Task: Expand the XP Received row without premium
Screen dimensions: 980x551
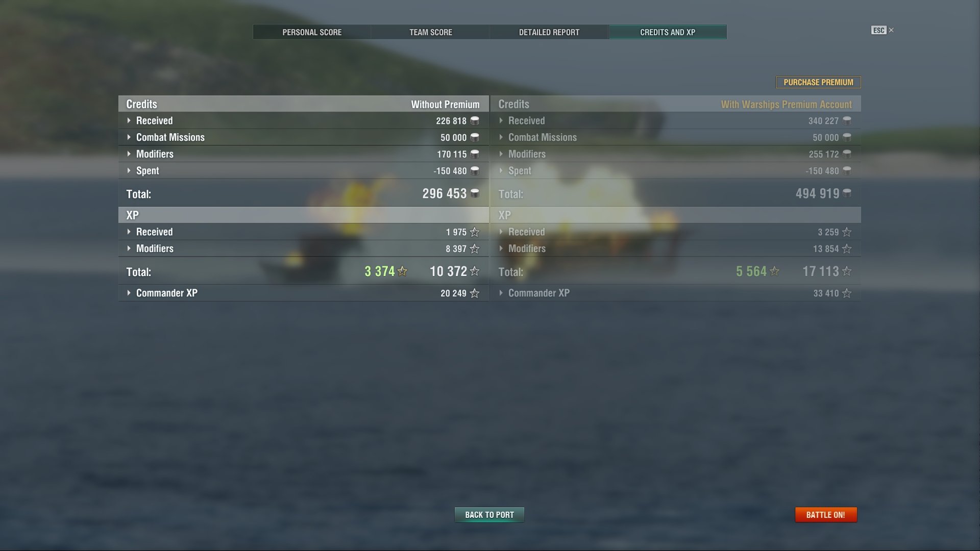Action: 304,232
